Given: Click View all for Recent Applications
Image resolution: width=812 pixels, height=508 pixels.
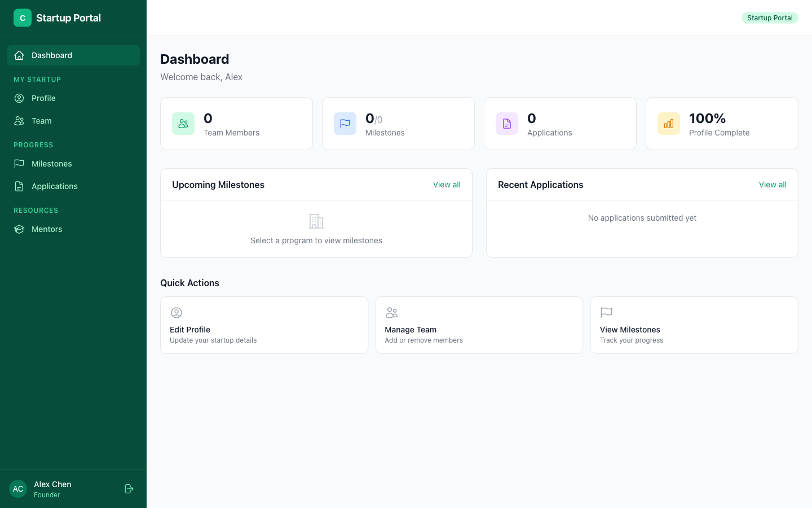Looking at the screenshot, I should point(773,185).
